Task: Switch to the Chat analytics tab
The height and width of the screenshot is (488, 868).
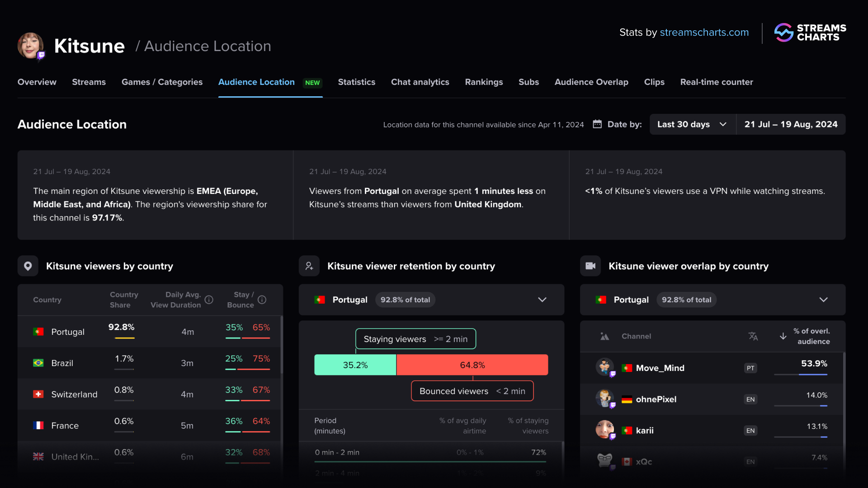Action: point(420,82)
